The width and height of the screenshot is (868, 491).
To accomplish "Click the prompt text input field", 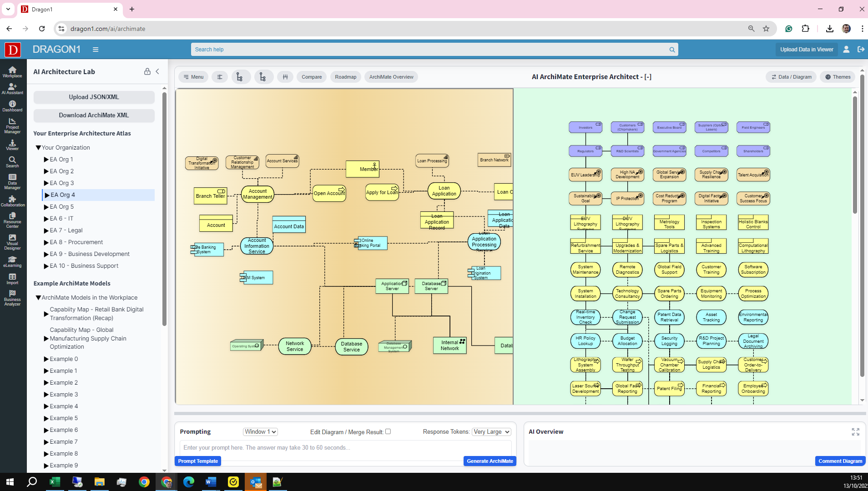I will tap(346, 448).
